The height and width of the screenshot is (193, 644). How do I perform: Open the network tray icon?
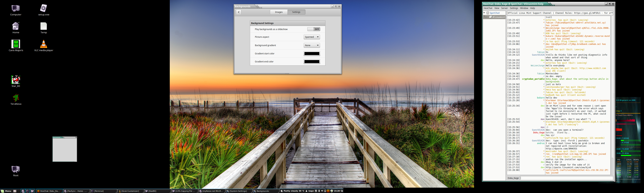pyautogui.click(x=319, y=191)
